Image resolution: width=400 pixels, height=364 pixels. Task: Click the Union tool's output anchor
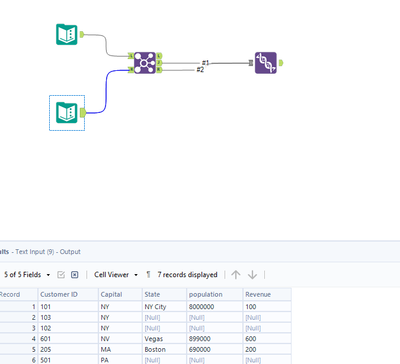coord(281,63)
